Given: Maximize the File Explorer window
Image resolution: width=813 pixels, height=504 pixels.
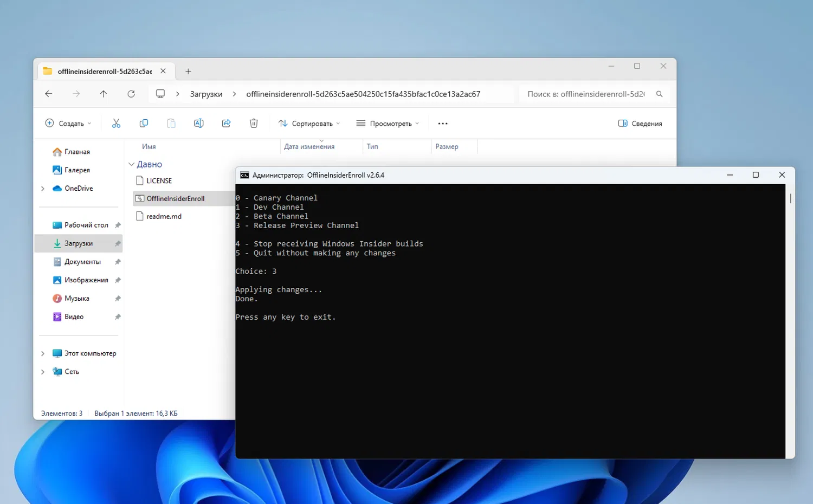Looking at the screenshot, I should (637, 66).
